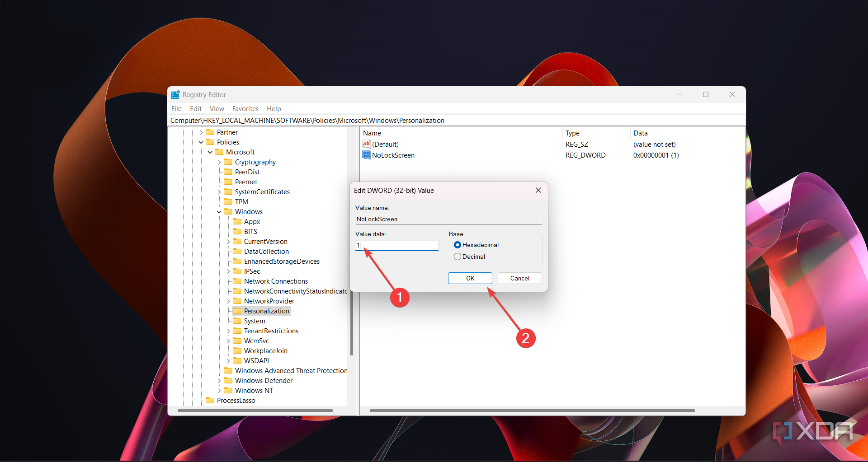Select the Network Connections tree key

(276, 281)
